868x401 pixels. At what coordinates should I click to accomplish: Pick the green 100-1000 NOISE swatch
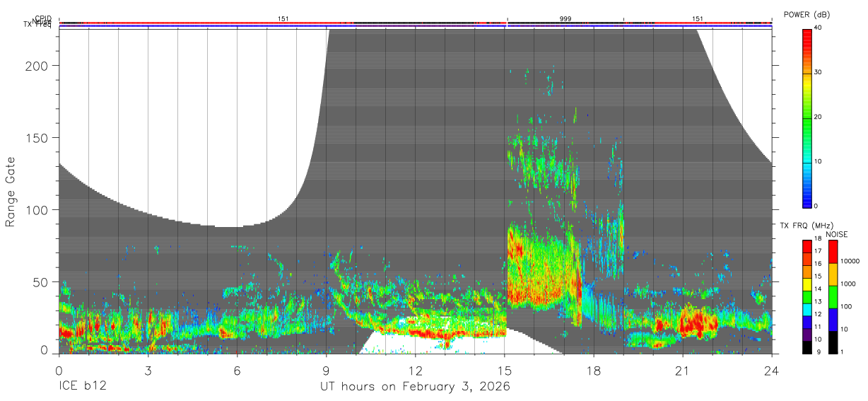tap(832, 296)
